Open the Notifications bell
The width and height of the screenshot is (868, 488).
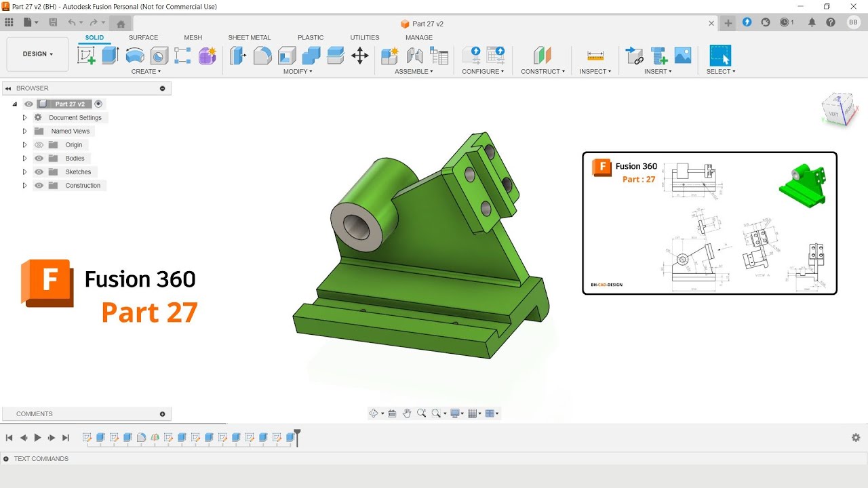tap(812, 22)
